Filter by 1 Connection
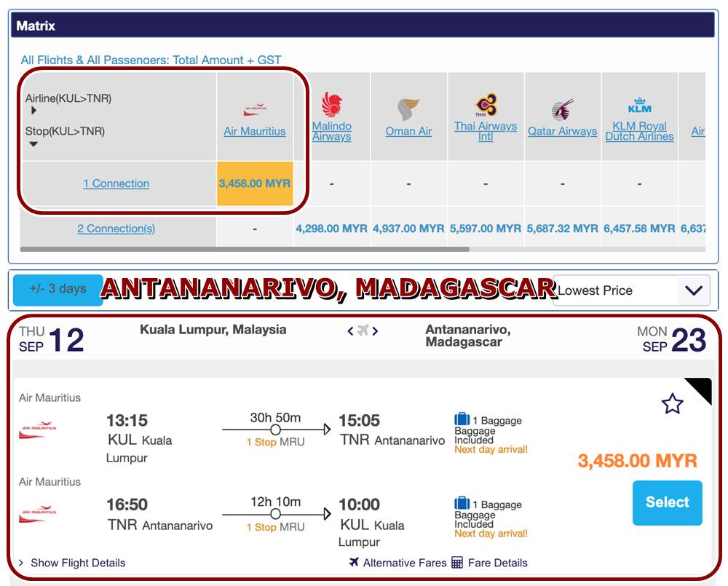The width and height of the screenshot is (728, 586). point(116,183)
